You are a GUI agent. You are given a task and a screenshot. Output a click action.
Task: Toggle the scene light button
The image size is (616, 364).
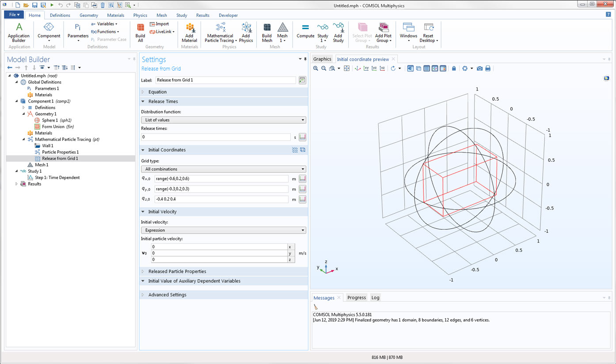point(410,68)
